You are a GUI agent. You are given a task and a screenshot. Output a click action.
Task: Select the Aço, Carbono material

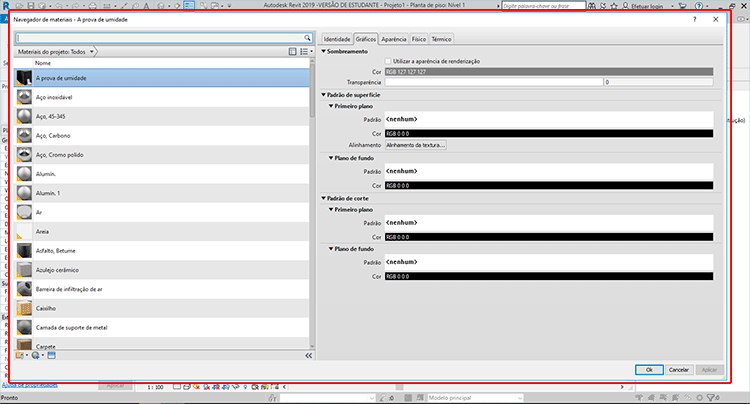(162, 135)
